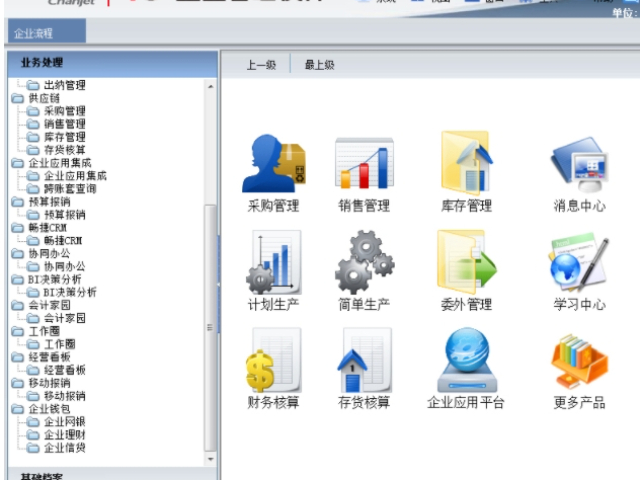Click the tree scrollbar up arrow
The width and height of the screenshot is (640, 480).
point(210,87)
